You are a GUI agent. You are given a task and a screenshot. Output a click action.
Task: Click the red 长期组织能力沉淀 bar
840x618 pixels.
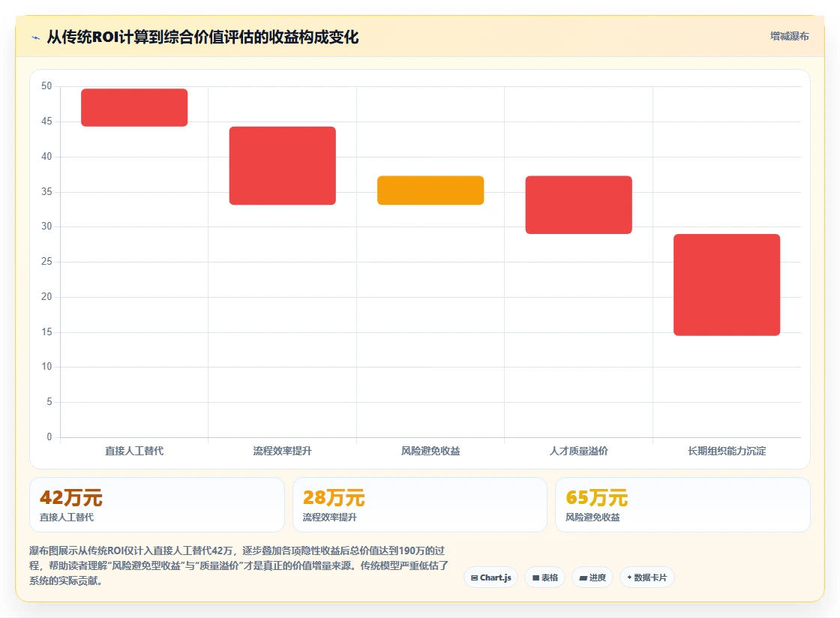point(727,285)
